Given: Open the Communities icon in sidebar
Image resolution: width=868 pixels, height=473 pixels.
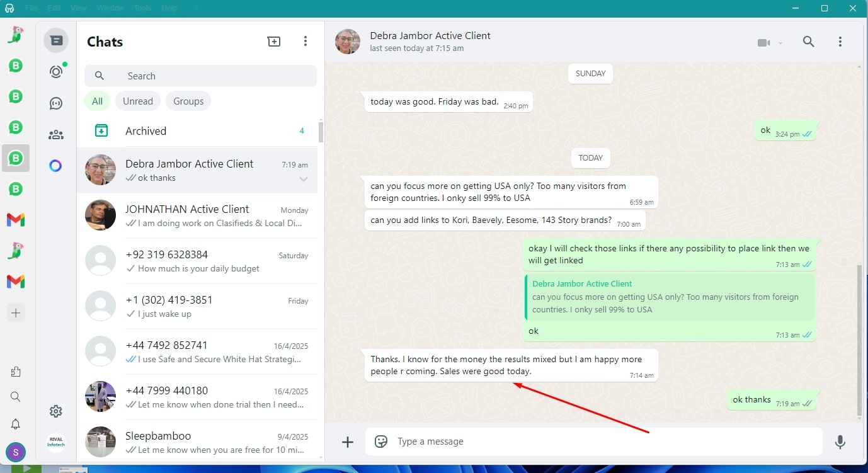Looking at the screenshot, I should pyautogui.click(x=56, y=135).
